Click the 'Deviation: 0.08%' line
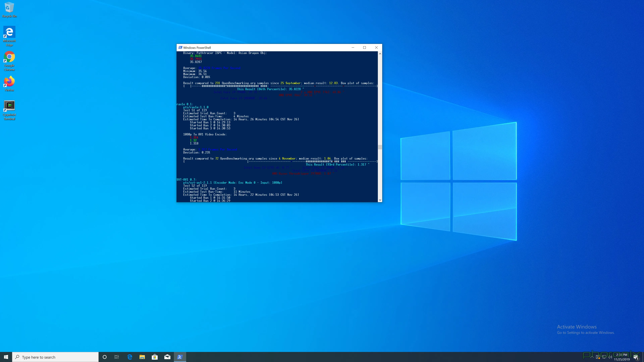Viewport: 644px width, 362px height. [x=197, y=77]
